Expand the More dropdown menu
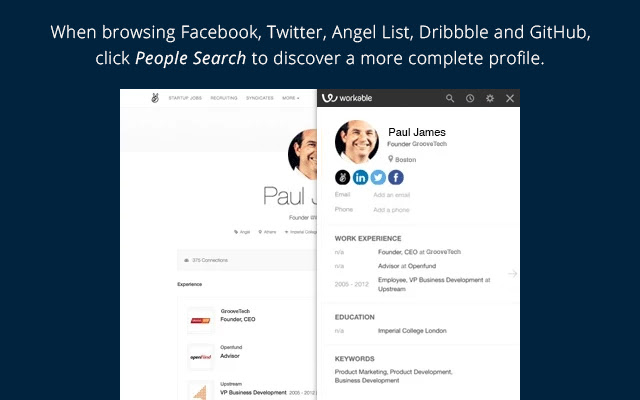 291,98
